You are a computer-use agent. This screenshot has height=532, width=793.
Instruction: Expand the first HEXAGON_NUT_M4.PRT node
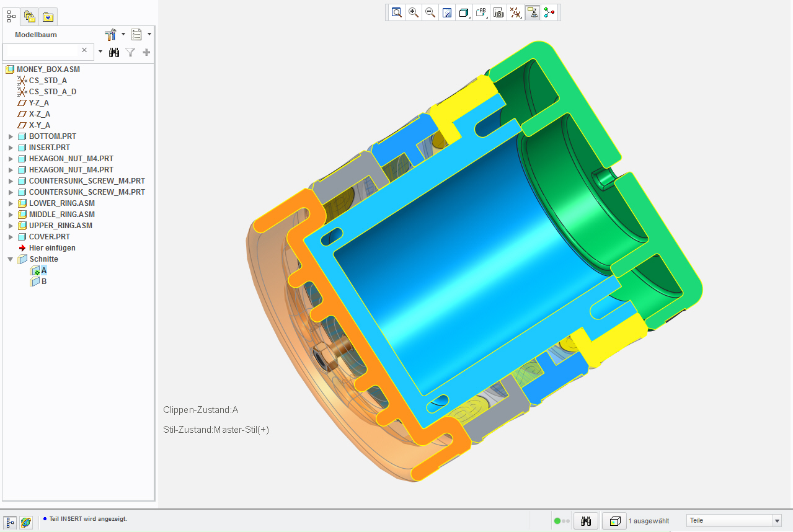coord(11,159)
